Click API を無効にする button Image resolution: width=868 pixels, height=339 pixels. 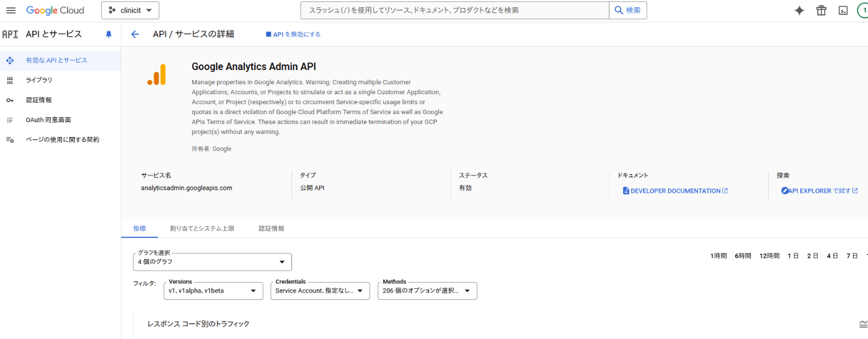point(293,34)
